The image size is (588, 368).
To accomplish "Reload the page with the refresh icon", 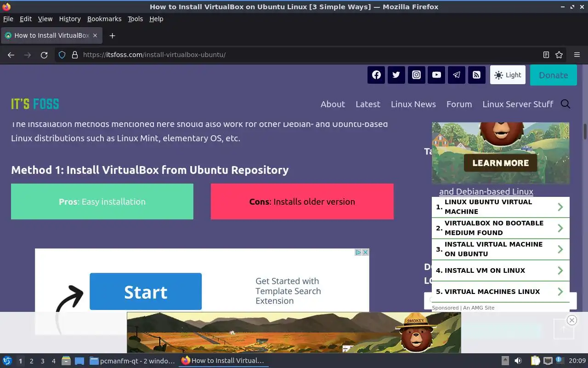I will click(44, 55).
